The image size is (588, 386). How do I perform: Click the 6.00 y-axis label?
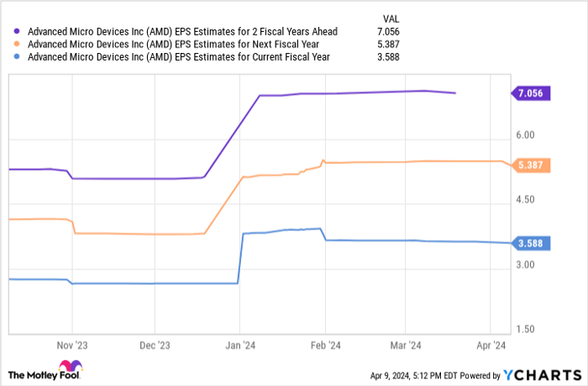[527, 135]
